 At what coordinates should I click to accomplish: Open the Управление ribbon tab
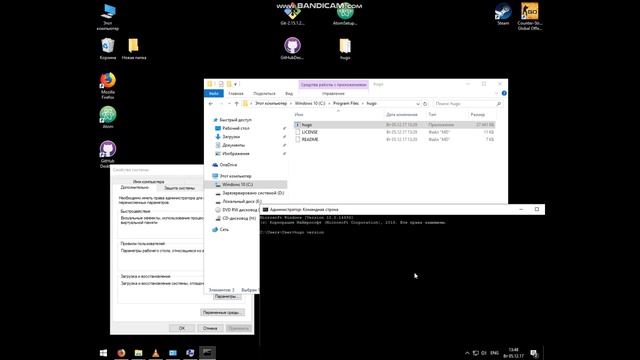333,93
